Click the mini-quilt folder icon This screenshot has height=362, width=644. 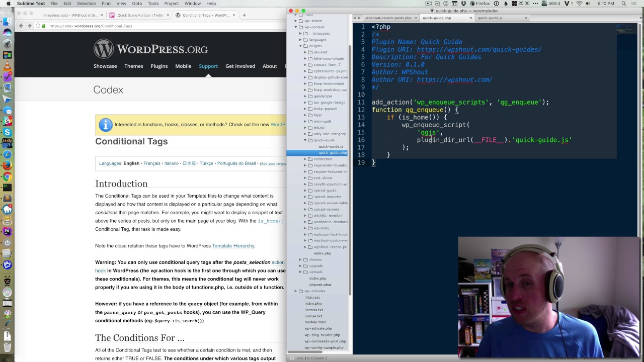(310, 121)
